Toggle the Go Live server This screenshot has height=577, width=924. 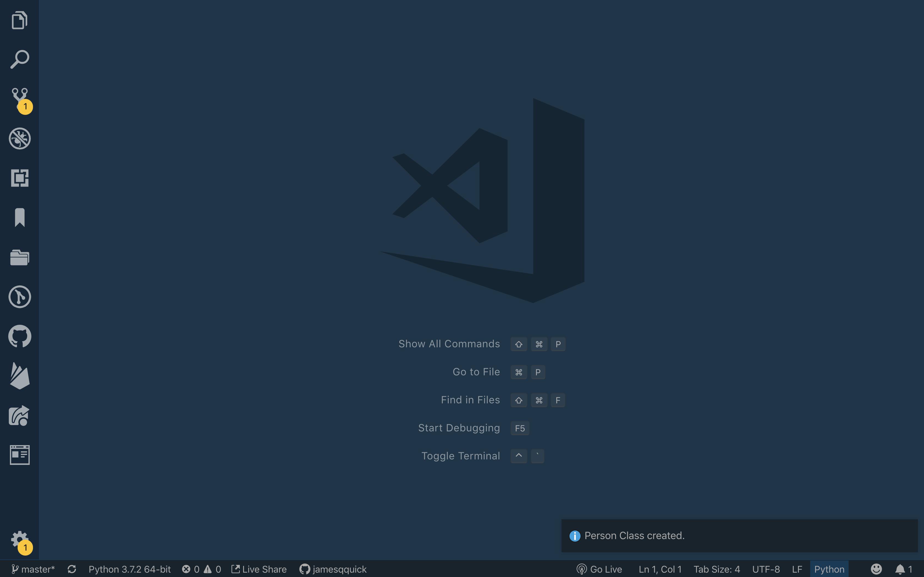click(599, 569)
